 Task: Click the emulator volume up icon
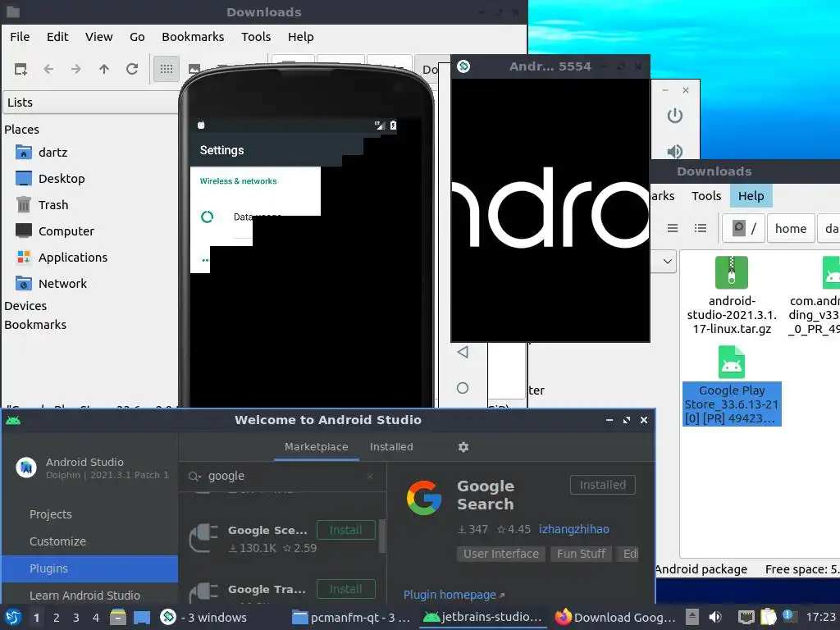675,152
